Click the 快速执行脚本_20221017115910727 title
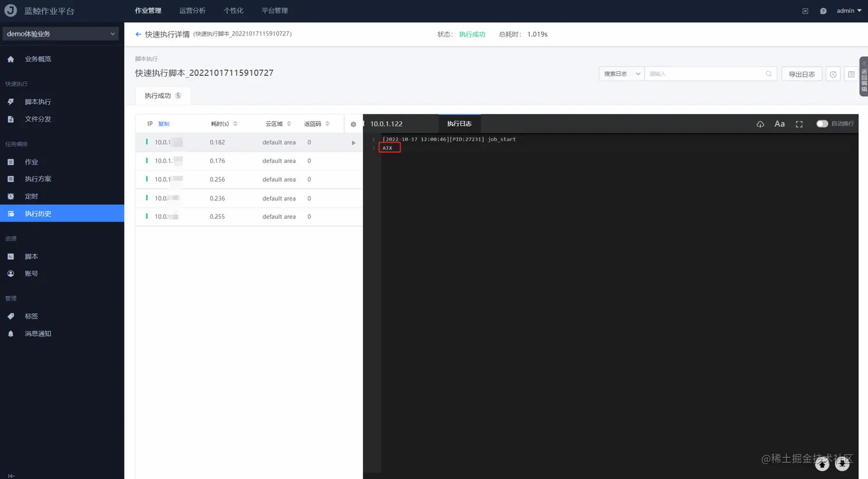 click(x=204, y=73)
